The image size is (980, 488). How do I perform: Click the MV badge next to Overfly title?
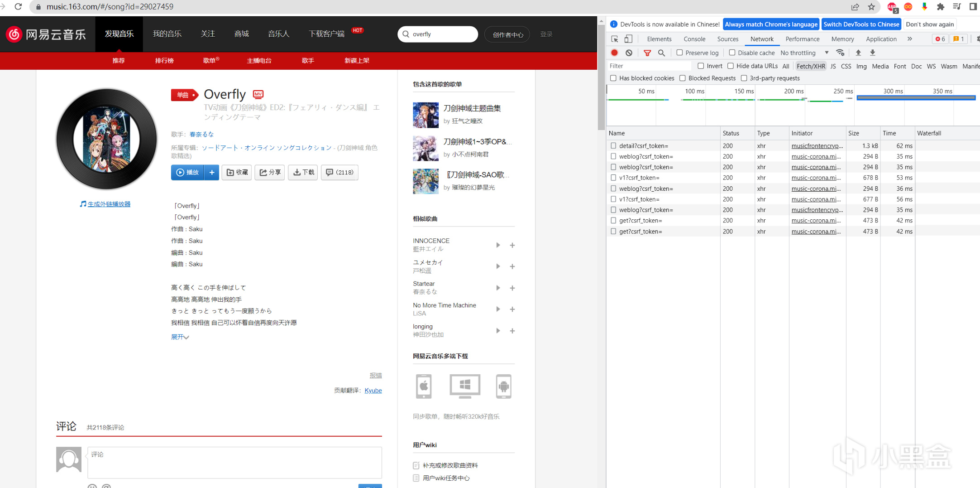click(x=258, y=94)
